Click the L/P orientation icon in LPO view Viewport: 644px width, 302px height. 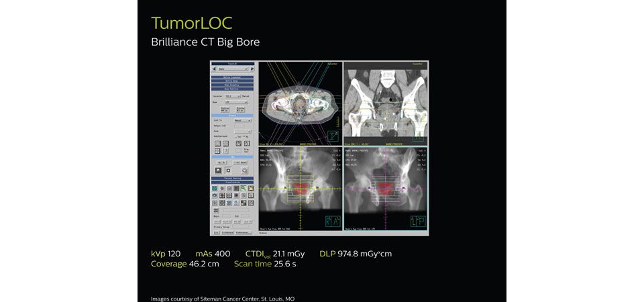[x=419, y=221]
